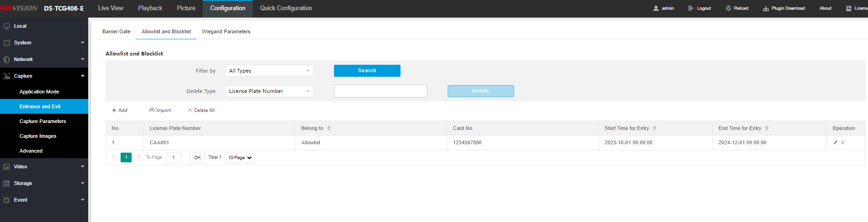The image size is (868, 222).
Task: Click the Import cloud icon
Action: coord(152,110)
